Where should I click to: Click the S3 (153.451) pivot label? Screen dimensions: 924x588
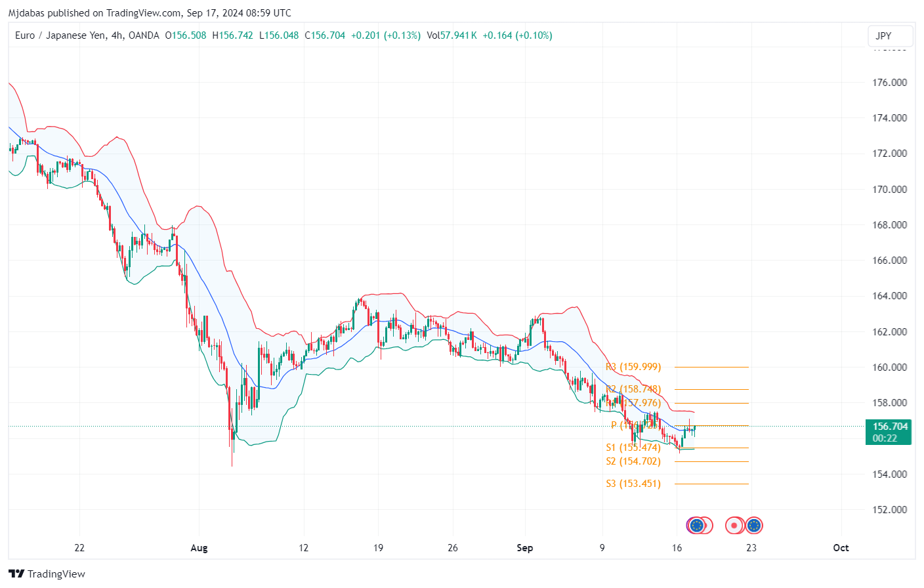point(633,484)
